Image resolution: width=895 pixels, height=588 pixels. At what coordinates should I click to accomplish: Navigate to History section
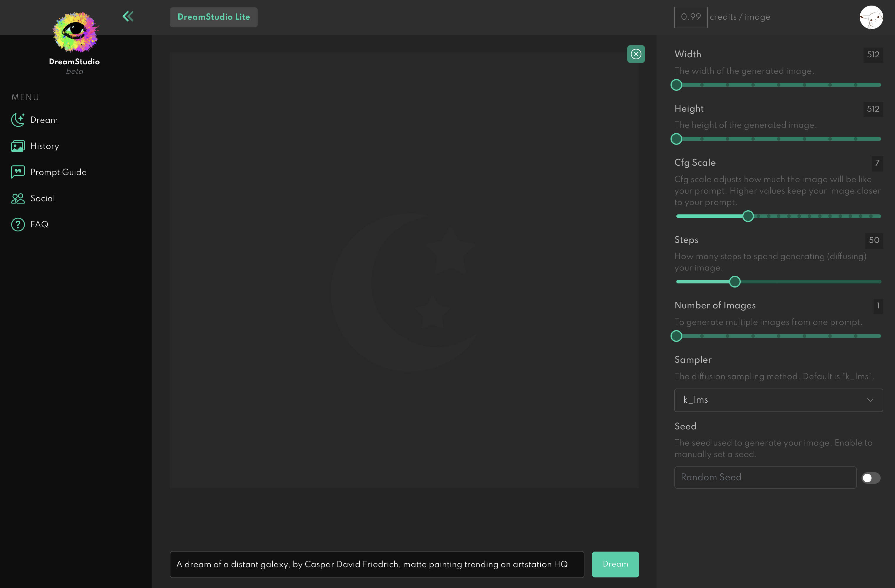coord(45,146)
